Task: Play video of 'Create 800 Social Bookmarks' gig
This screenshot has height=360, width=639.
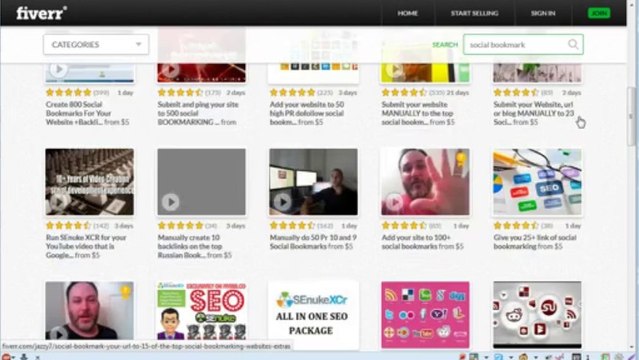Action: 59,69
